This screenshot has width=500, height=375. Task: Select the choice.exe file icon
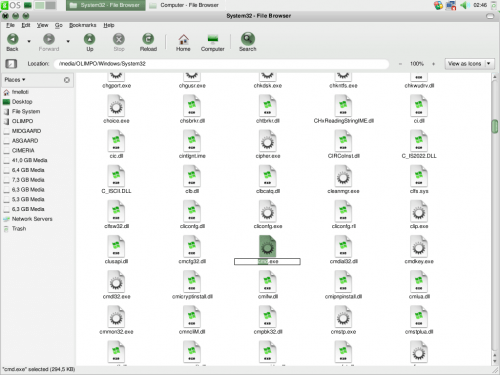(116, 107)
